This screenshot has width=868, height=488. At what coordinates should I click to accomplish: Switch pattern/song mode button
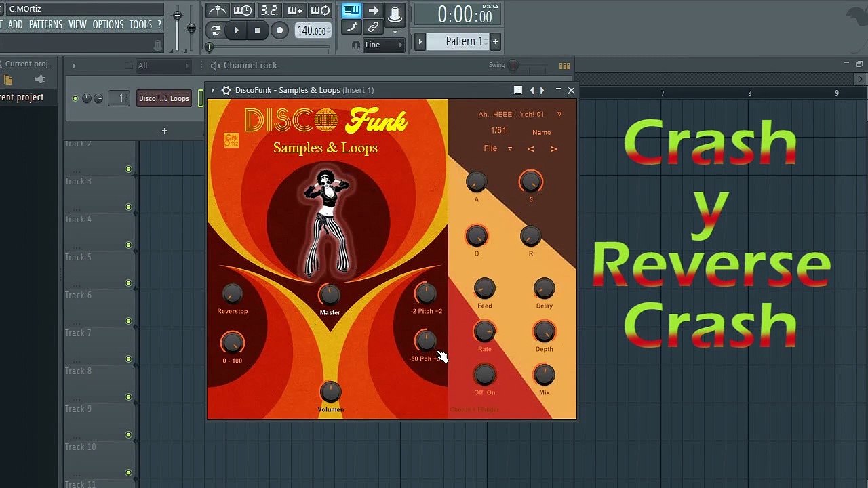click(x=216, y=30)
